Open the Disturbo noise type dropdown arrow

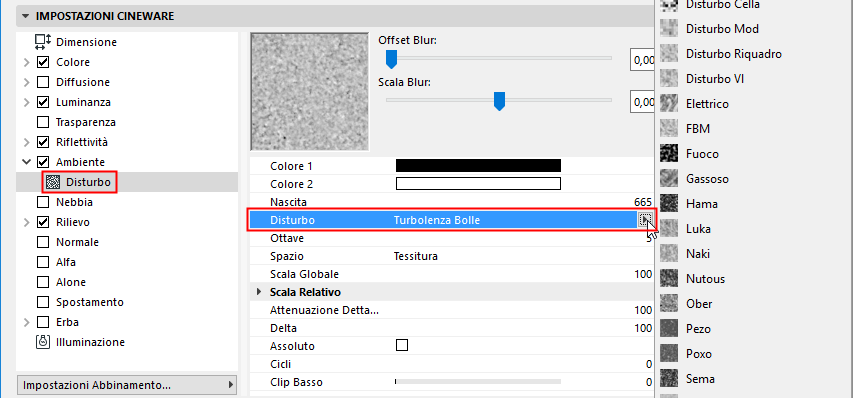click(646, 220)
